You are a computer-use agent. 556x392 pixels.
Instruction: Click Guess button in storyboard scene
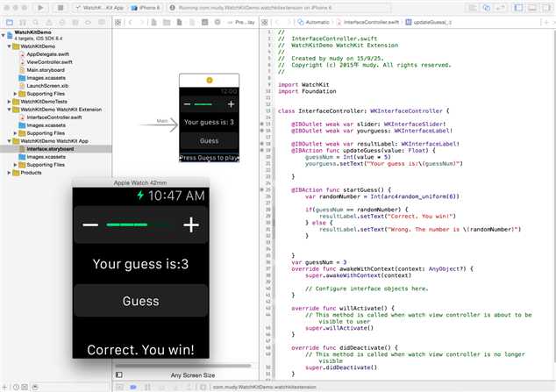(x=210, y=141)
